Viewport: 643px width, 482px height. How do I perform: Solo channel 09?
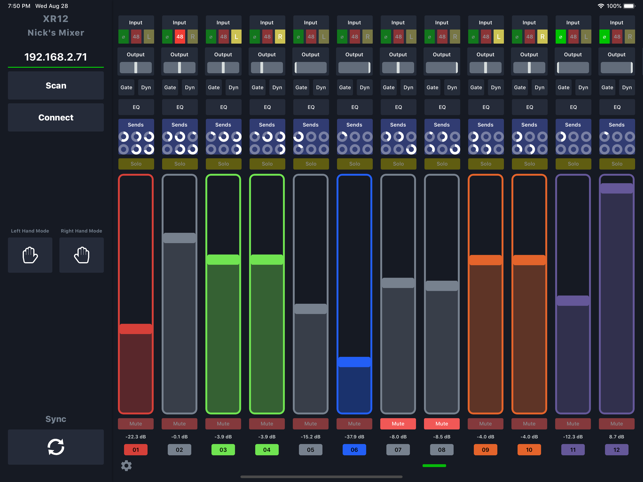pyautogui.click(x=486, y=164)
